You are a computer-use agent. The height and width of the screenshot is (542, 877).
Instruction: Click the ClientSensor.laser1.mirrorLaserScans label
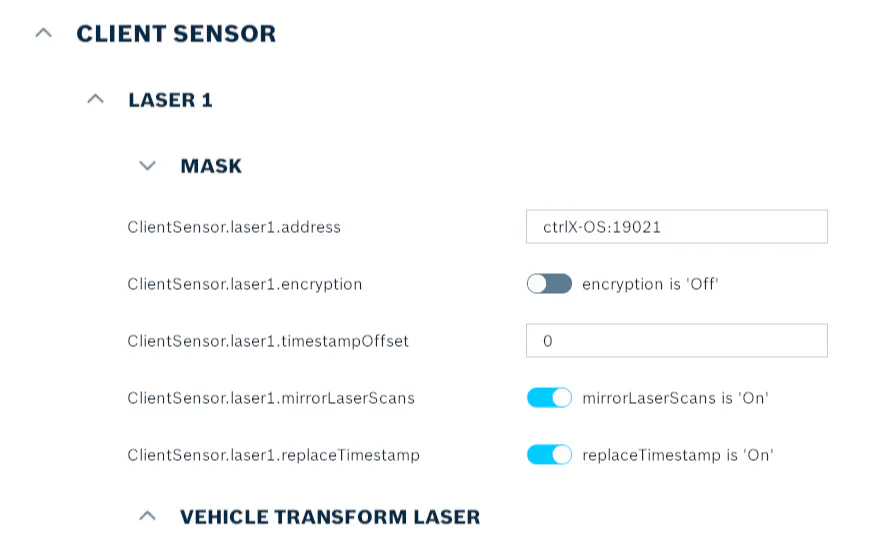tap(271, 398)
